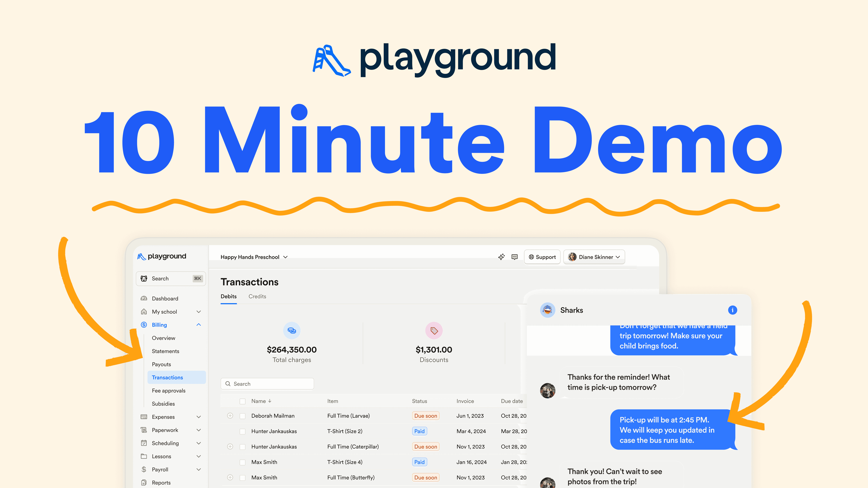Click the playground logo in sidebar
Viewport: 868px width, 488px height.
162,256
